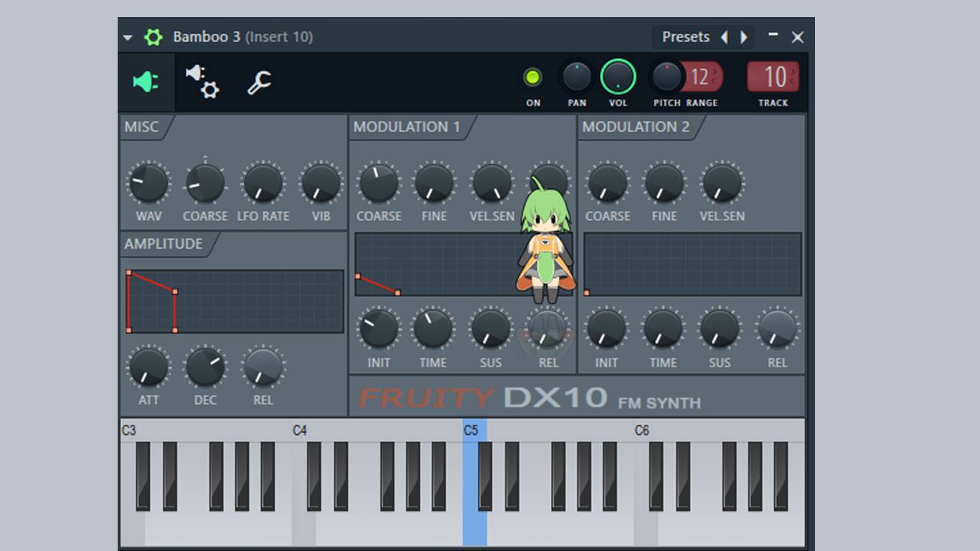The image size is (980, 551).
Task: Open the Presets menu
Action: pyautogui.click(x=686, y=37)
